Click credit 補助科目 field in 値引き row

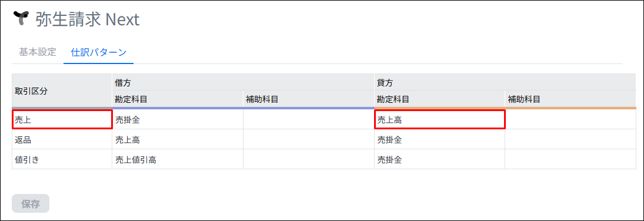[x=570, y=159]
